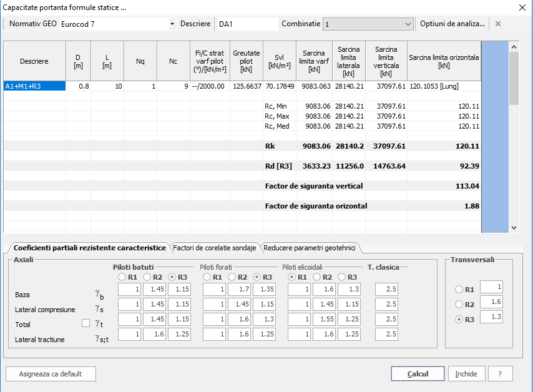This screenshot has width=533, height=392.
Task: Select Transversali R1 radio
Action: coord(459,290)
